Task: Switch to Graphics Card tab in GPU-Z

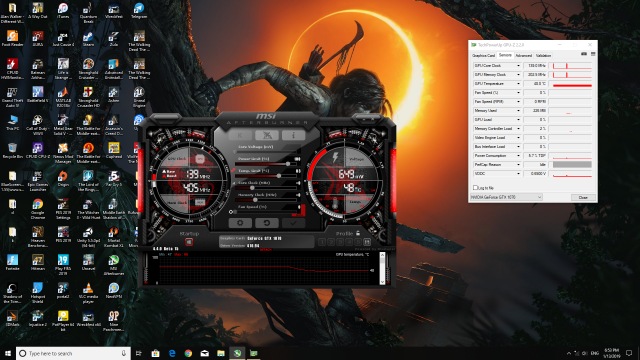Action: click(x=483, y=55)
